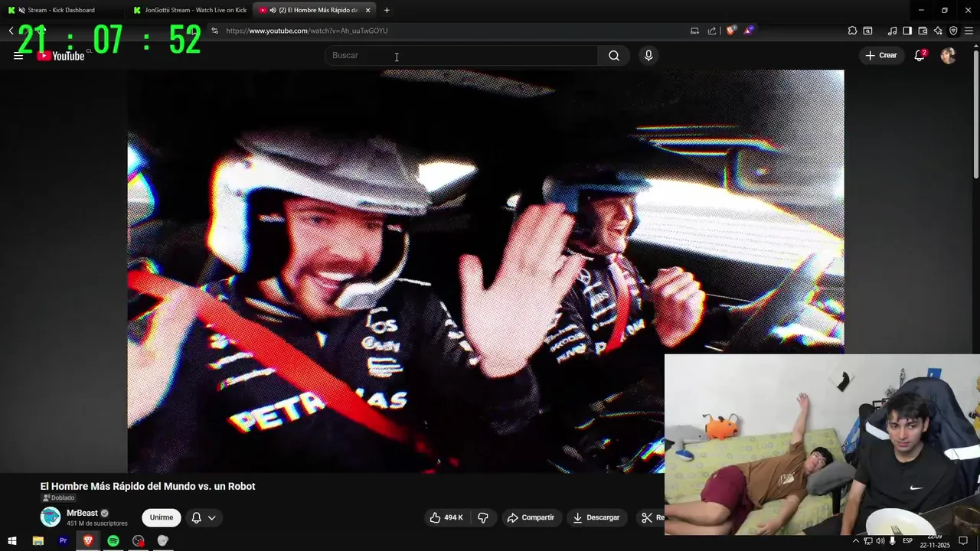Run search with the magnifier button
Image resolution: width=980 pixels, height=551 pixels.
point(614,55)
